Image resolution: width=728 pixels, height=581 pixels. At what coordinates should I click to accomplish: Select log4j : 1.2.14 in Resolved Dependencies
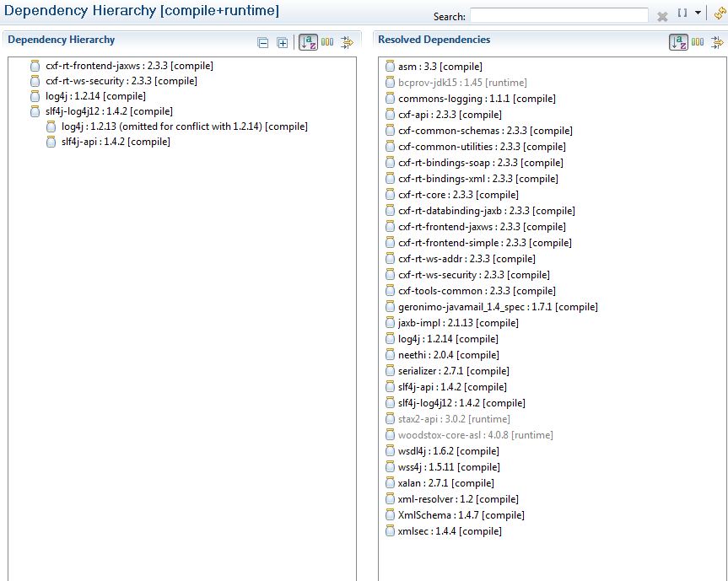click(448, 339)
